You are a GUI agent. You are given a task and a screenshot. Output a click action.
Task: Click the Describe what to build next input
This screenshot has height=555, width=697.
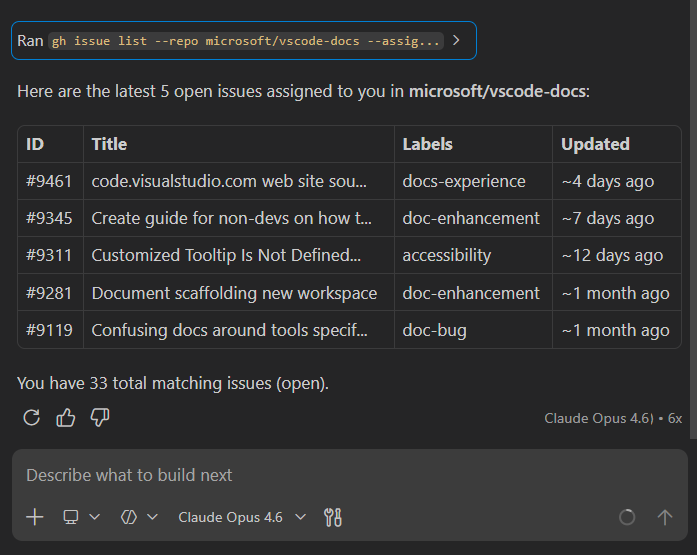click(350, 475)
